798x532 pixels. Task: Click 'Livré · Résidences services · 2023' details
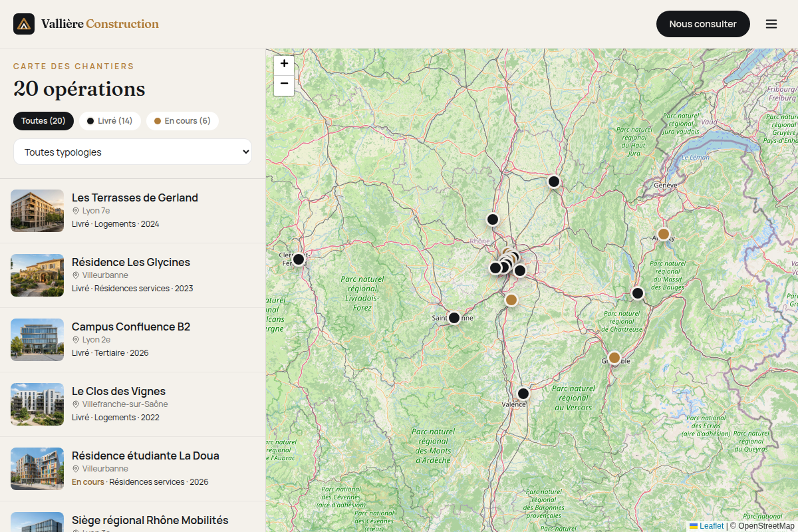pyautogui.click(x=132, y=289)
